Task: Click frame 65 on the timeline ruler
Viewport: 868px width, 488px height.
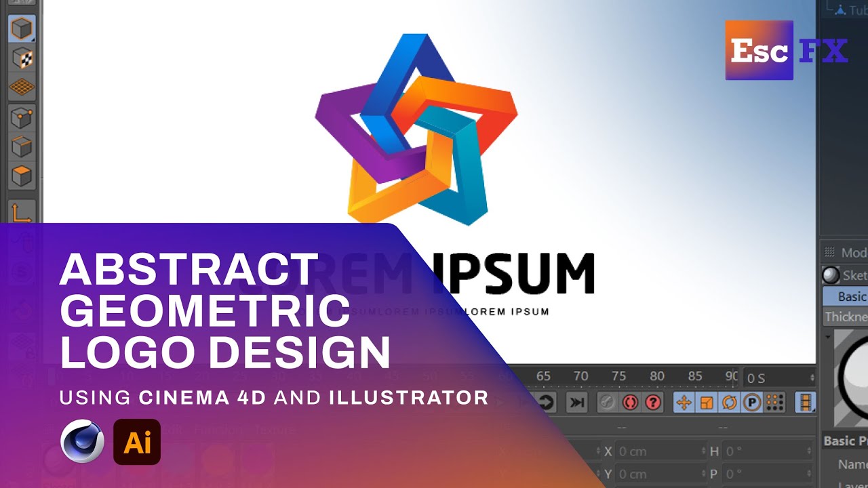Action: pos(543,376)
